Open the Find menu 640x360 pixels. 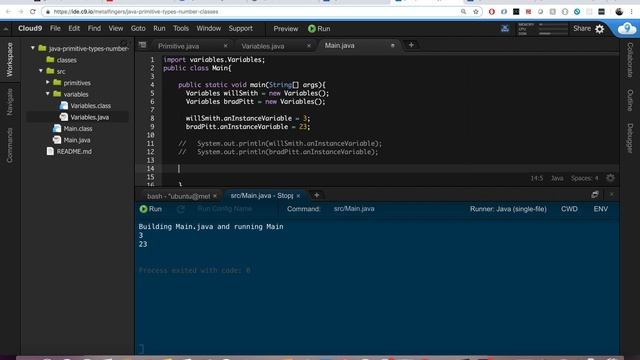pyautogui.click(x=94, y=29)
